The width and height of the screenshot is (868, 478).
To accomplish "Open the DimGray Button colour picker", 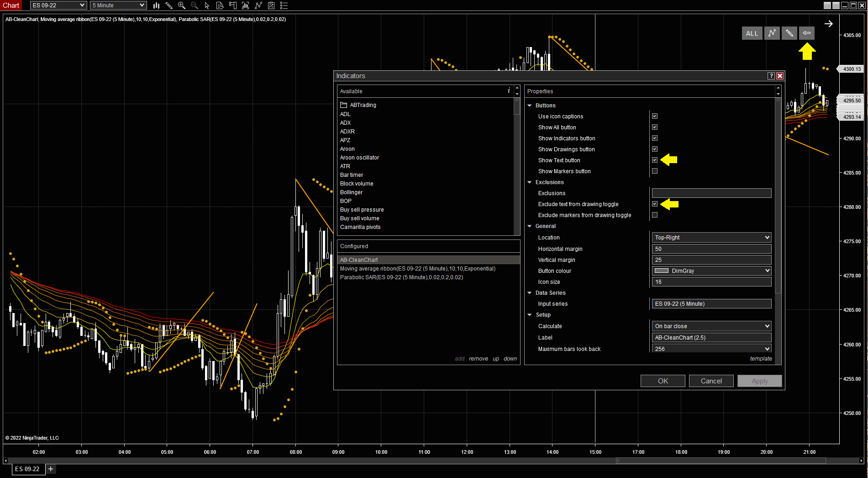I will pyautogui.click(x=711, y=271).
